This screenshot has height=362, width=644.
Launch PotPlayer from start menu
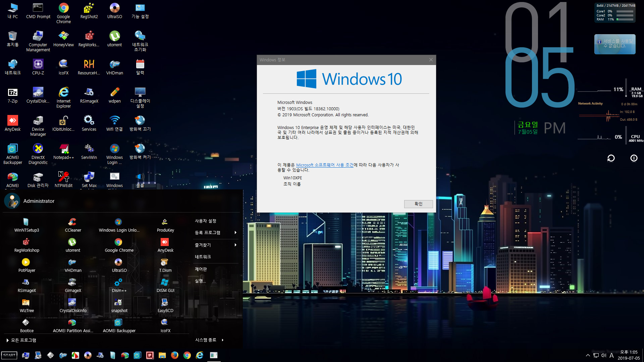[x=26, y=265]
